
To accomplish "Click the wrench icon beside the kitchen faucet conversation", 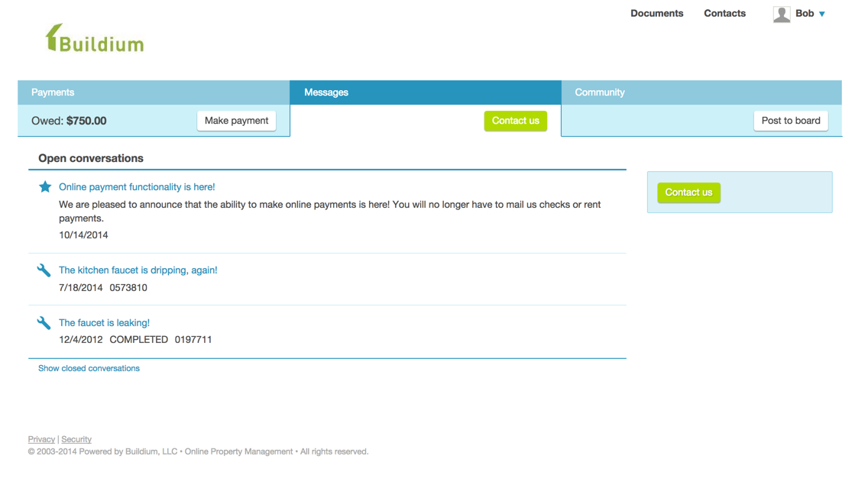I will point(44,270).
